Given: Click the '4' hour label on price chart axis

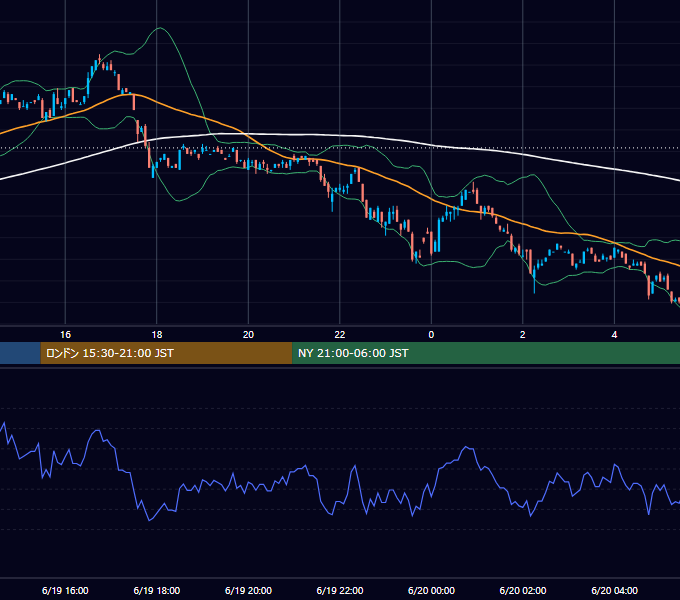Looking at the screenshot, I should (614, 335).
